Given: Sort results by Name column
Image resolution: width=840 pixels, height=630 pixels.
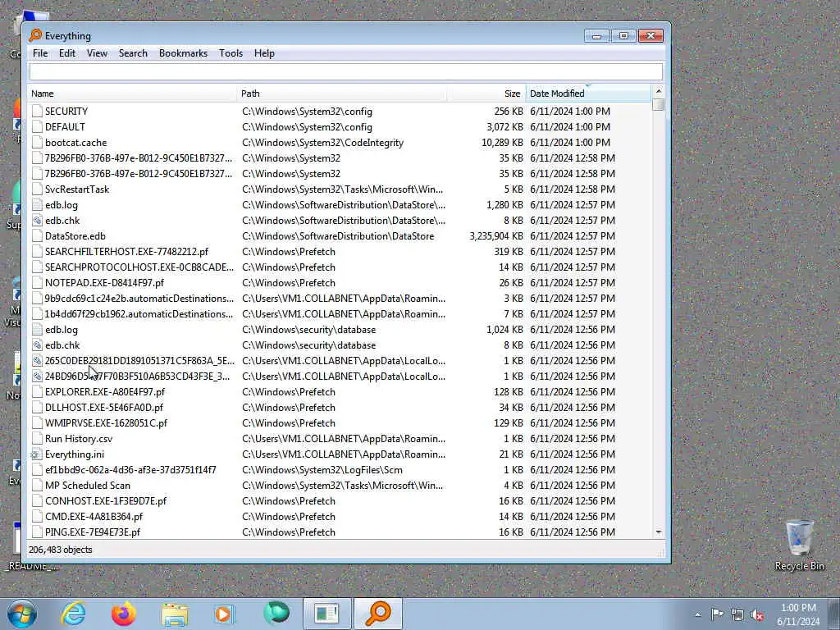Looking at the screenshot, I should tap(132, 94).
